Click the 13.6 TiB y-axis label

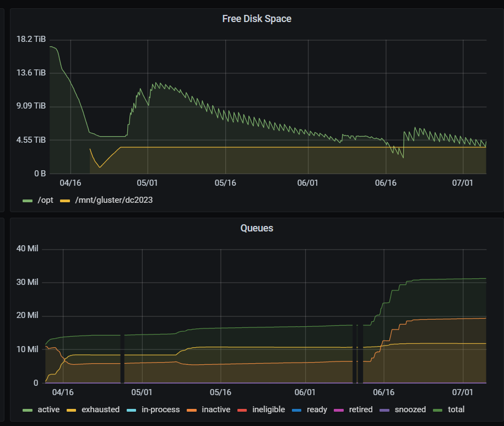click(x=31, y=73)
